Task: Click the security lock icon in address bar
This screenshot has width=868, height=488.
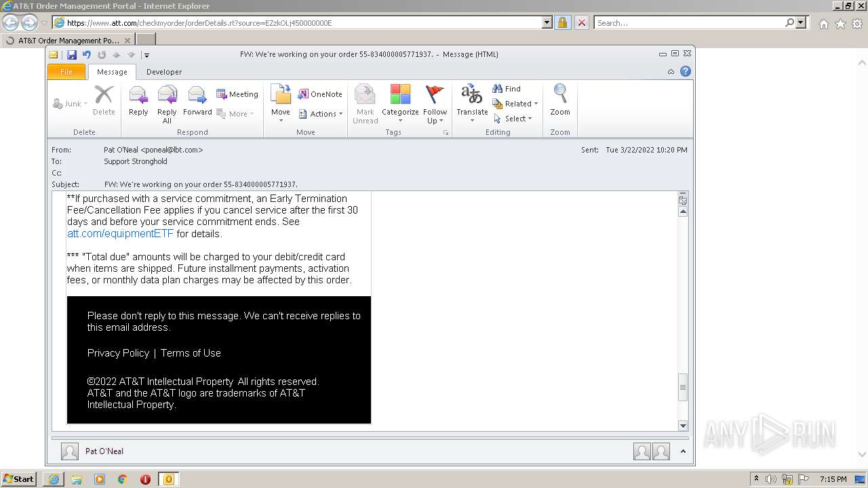Action: coord(562,22)
